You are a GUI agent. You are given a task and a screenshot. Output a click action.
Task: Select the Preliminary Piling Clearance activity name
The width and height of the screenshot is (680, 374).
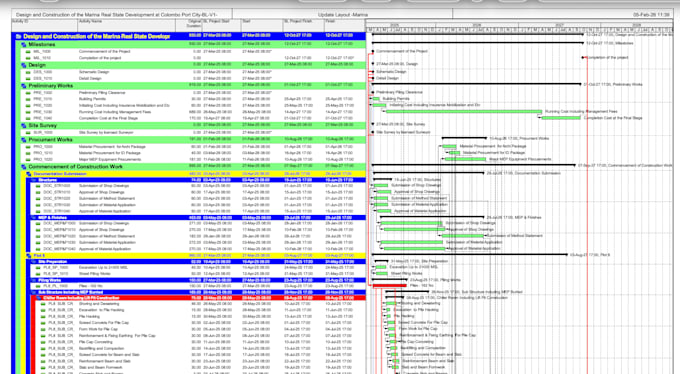pos(102,92)
